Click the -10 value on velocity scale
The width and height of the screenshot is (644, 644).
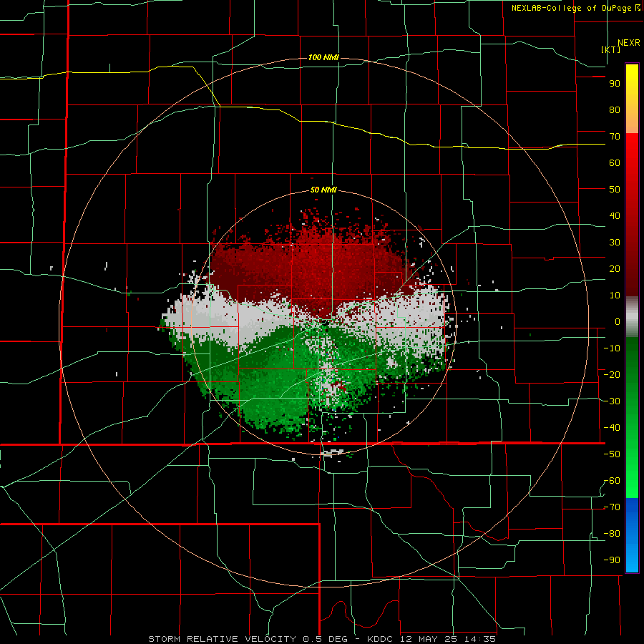tap(612, 348)
